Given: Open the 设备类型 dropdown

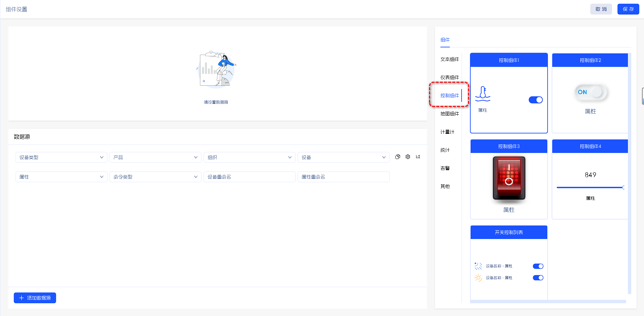Looking at the screenshot, I should point(61,157).
